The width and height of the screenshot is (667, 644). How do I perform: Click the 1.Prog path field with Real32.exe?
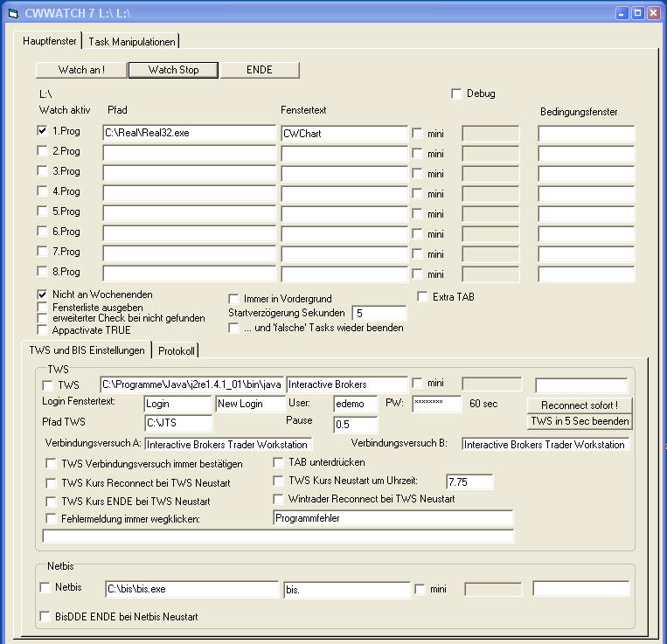point(189,134)
